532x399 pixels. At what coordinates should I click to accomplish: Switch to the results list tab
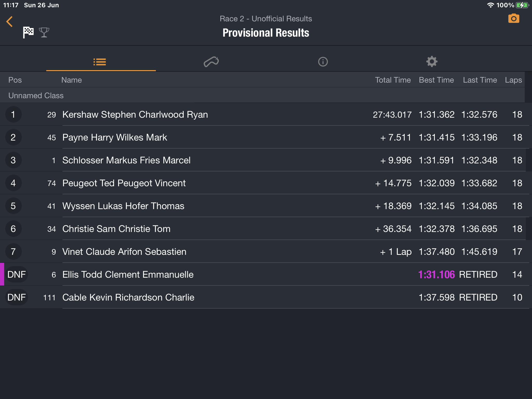point(100,62)
